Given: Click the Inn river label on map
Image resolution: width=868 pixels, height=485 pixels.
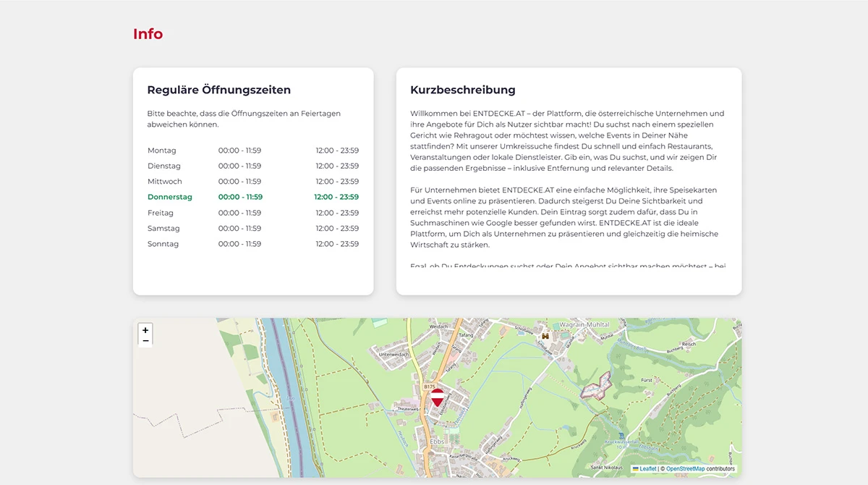Looking at the screenshot, I should pos(291,397).
